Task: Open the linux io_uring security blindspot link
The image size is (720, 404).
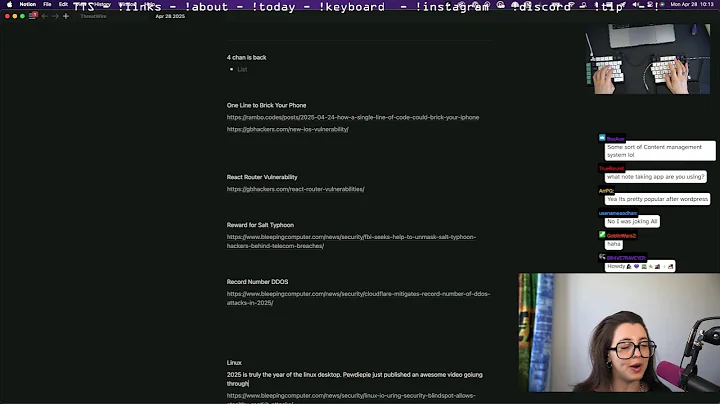Action: (x=351, y=398)
